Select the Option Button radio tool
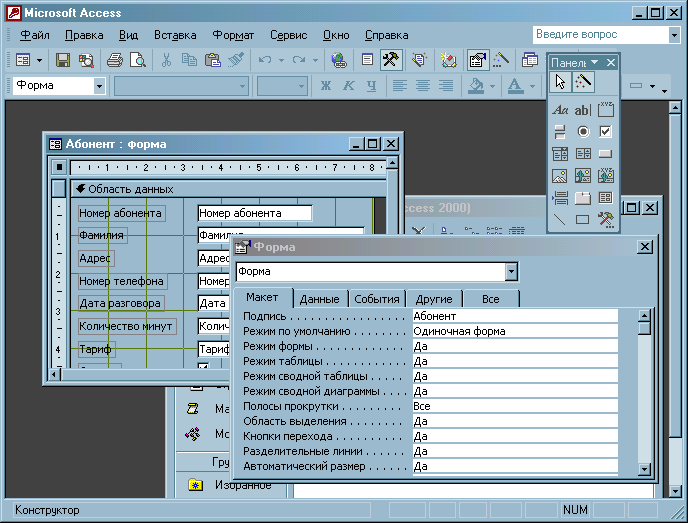688x523 pixels. click(x=583, y=132)
